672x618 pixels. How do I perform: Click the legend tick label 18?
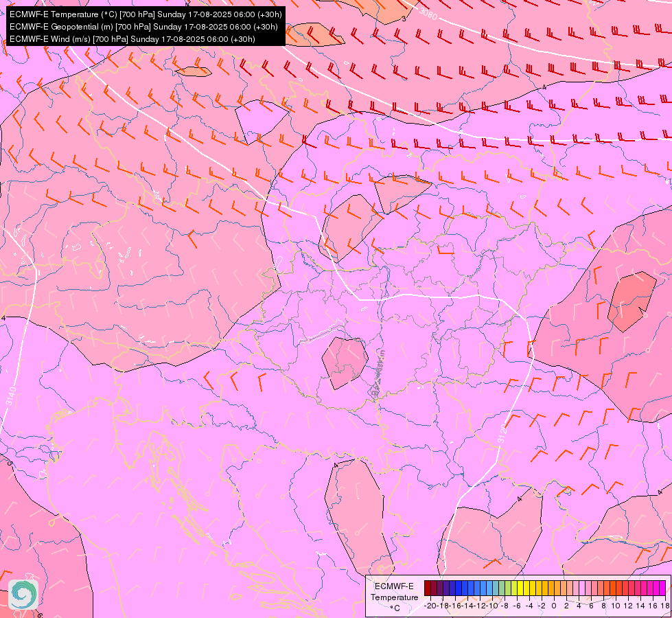tap(665, 606)
